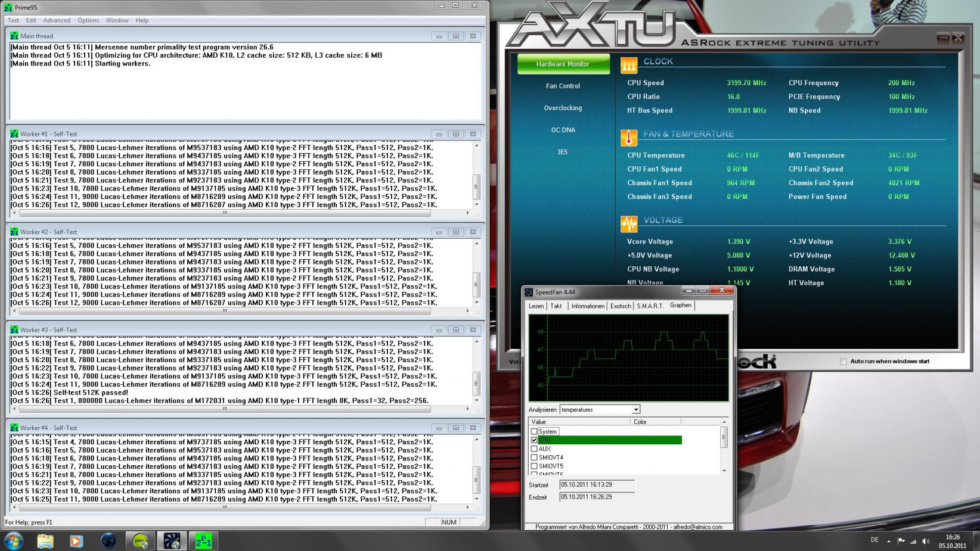Show hidden tray icons arrow
The image size is (980, 551).
(889, 541)
